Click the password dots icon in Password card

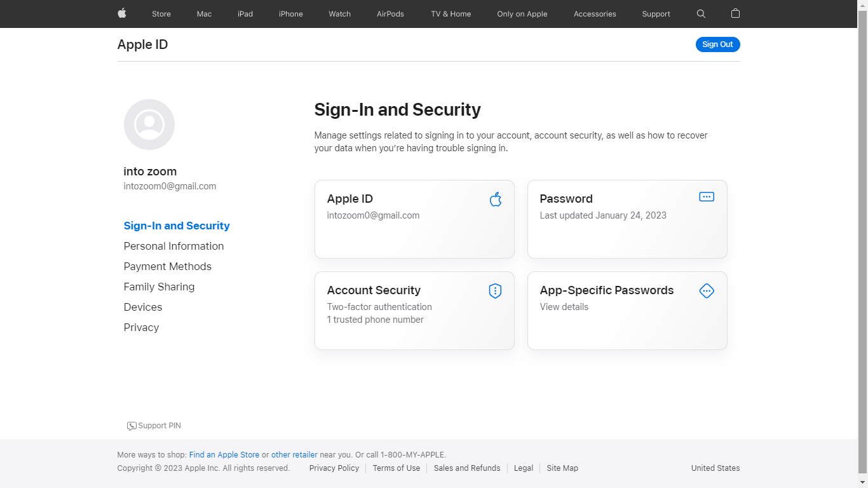click(707, 197)
